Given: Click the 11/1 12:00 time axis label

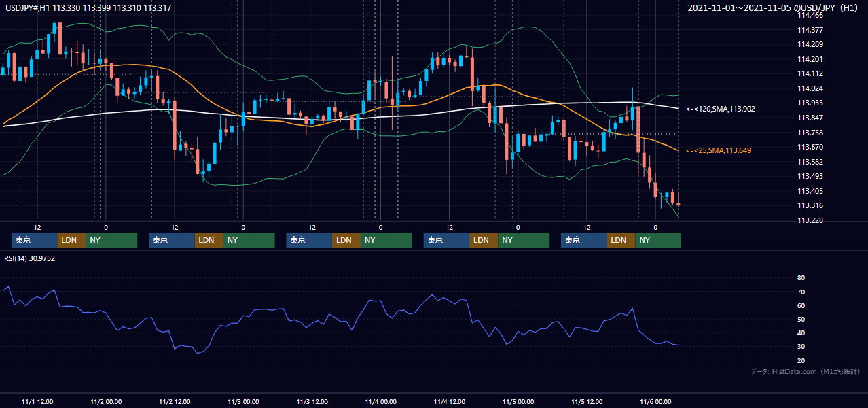Looking at the screenshot, I should point(37,402).
